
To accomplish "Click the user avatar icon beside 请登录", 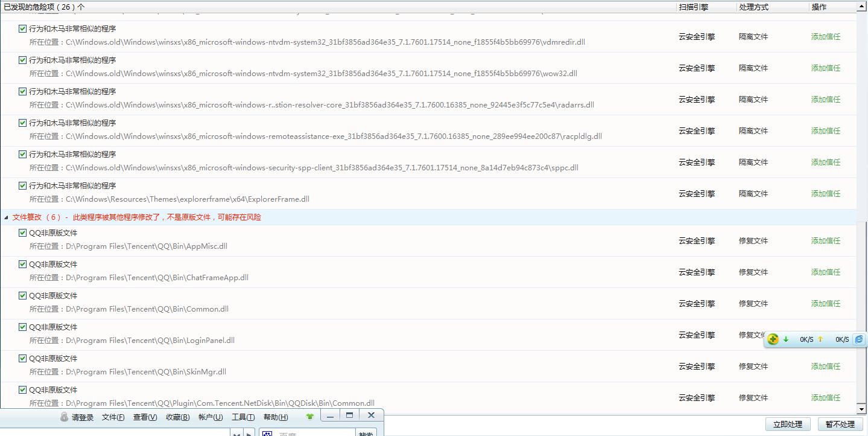I will pos(65,417).
